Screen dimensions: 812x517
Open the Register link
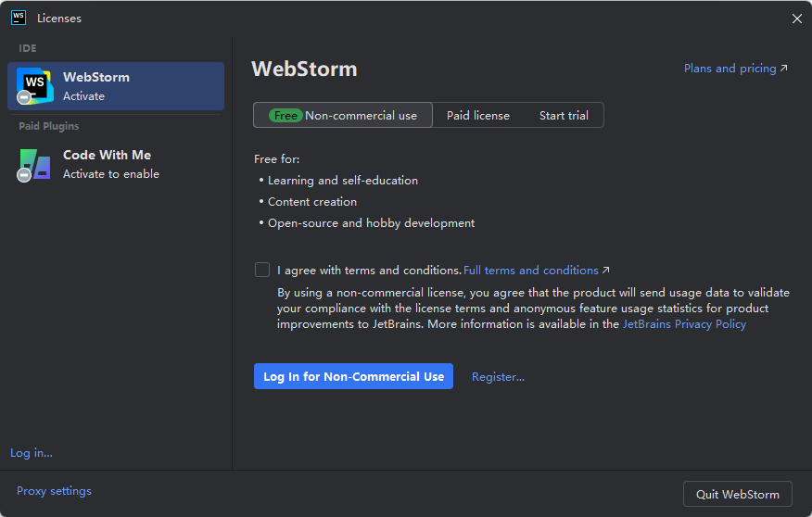point(498,377)
